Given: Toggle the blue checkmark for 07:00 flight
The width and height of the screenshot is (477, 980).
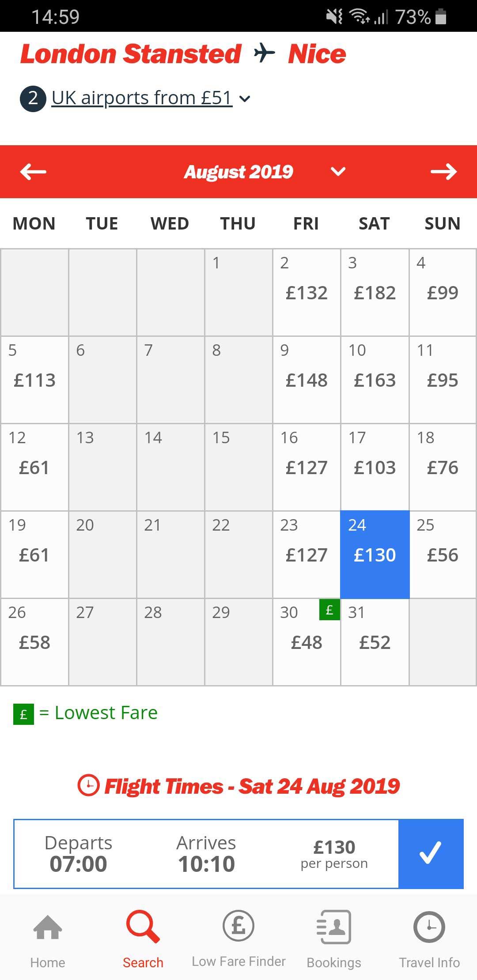Looking at the screenshot, I should click(431, 853).
